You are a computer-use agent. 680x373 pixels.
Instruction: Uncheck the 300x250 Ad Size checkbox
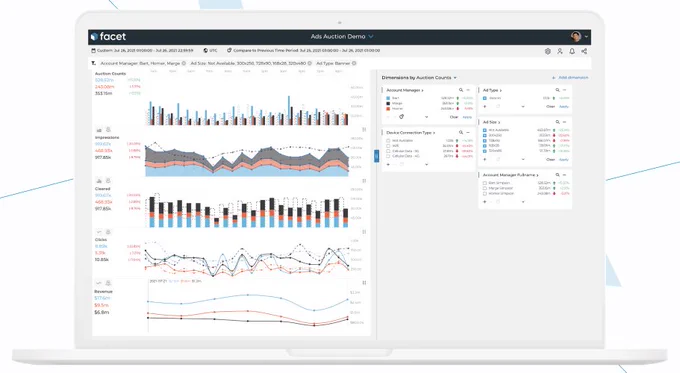click(485, 135)
